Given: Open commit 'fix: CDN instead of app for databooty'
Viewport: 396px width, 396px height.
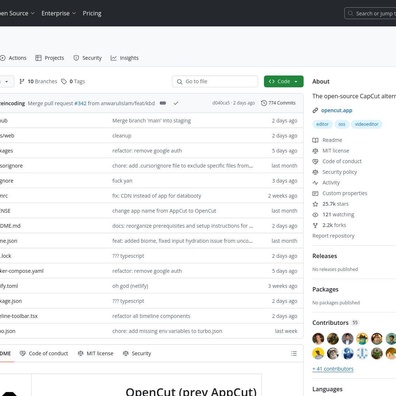Looking at the screenshot, I should pos(157,196).
